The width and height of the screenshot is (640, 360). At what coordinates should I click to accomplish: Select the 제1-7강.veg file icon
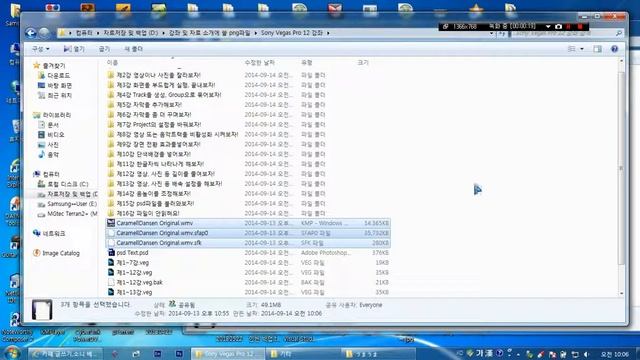[111, 262]
